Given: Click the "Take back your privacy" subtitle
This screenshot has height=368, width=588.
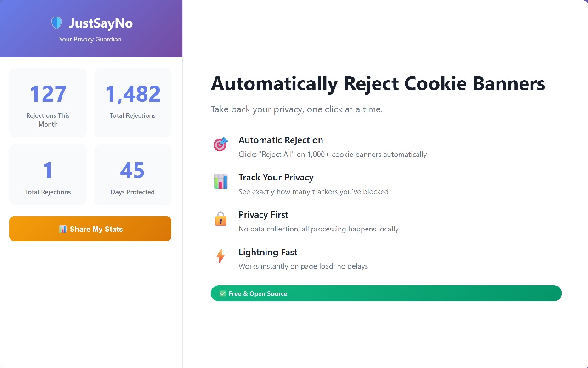Looking at the screenshot, I should (296, 109).
